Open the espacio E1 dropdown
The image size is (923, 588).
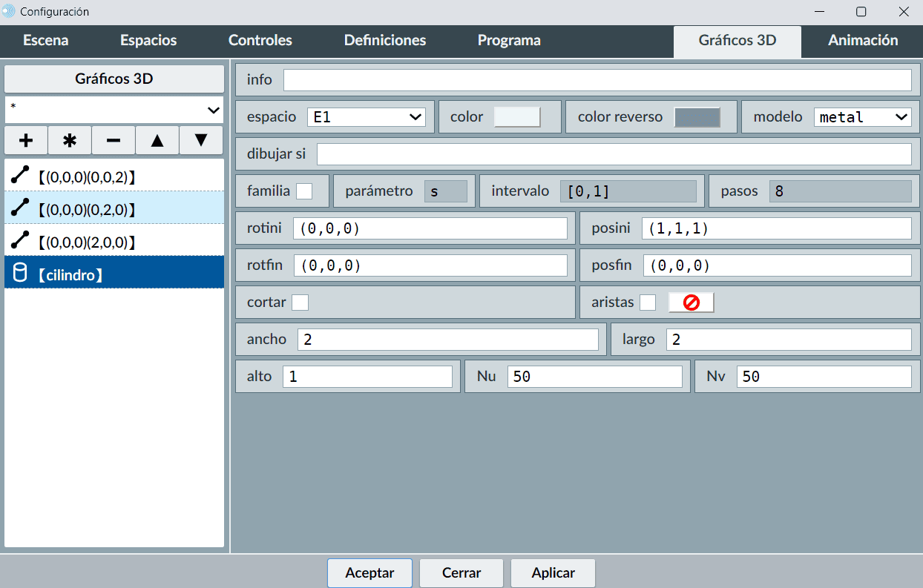[x=367, y=117]
